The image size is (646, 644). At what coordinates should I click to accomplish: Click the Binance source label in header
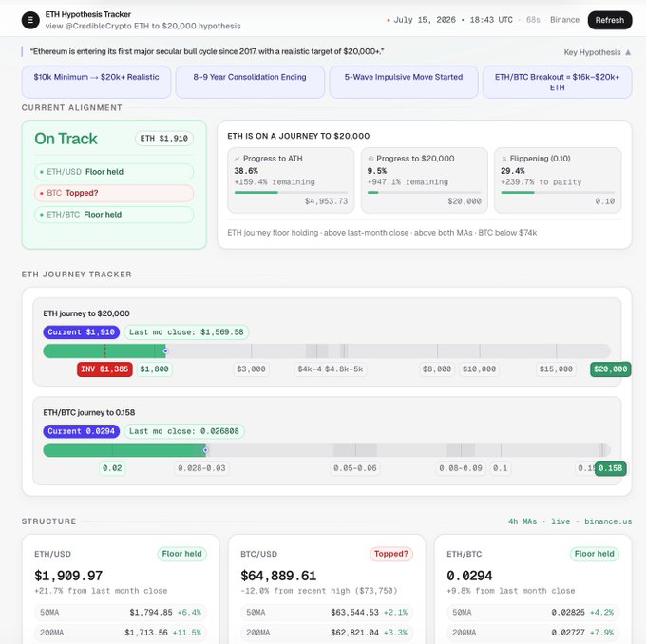[x=564, y=20]
